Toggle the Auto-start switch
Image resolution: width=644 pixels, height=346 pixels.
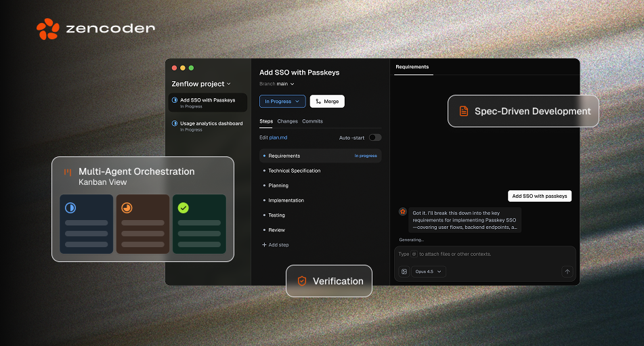click(x=374, y=137)
